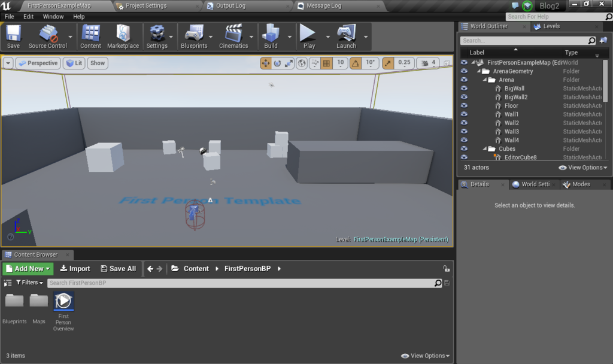This screenshot has height=364, width=613.
Task: Collapse the Cubes folder
Action: 485,148
